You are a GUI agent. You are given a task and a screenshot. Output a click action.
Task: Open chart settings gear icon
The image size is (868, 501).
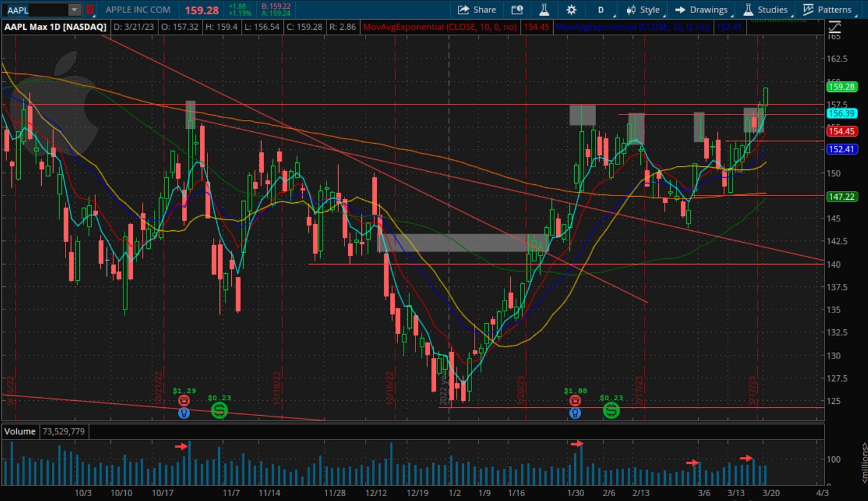(571, 10)
